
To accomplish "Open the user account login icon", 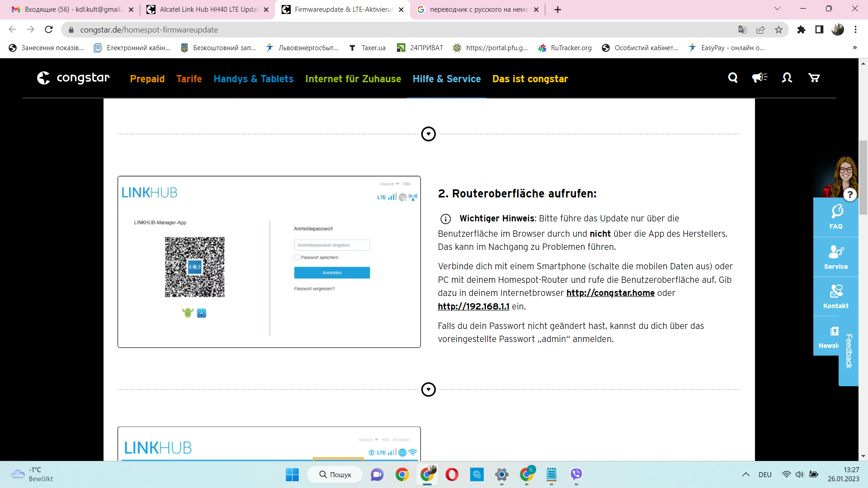I will click(x=787, y=78).
